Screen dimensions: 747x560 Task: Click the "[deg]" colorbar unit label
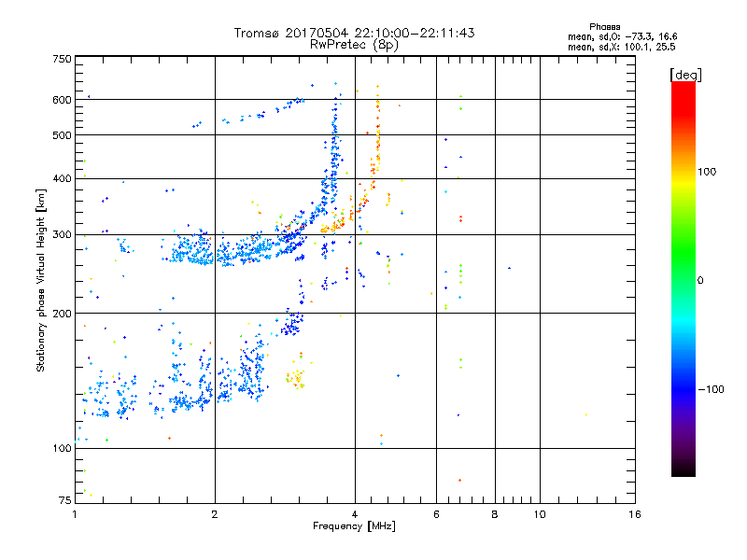[685, 75]
